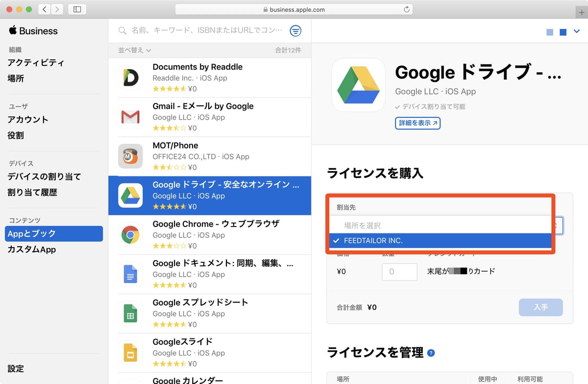Click the MOT/Phone app icon
Screen dimensions: 588x384
click(x=130, y=156)
